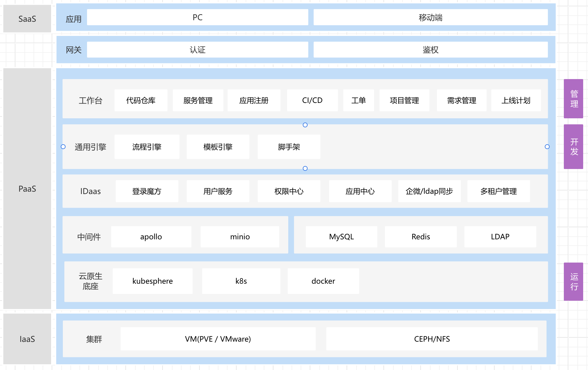Image resolution: width=588 pixels, height=370 pixels.
Task: Select the 权限中心 box
Action: pos(289,191)
